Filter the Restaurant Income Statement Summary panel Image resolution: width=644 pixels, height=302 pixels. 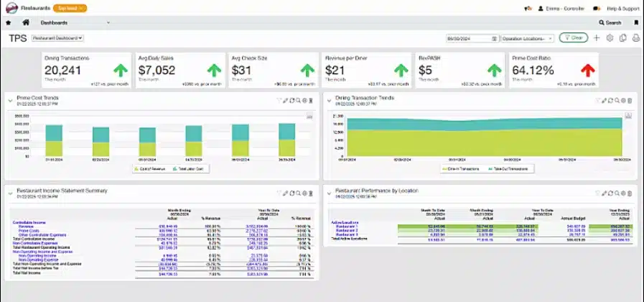point(278,193)
